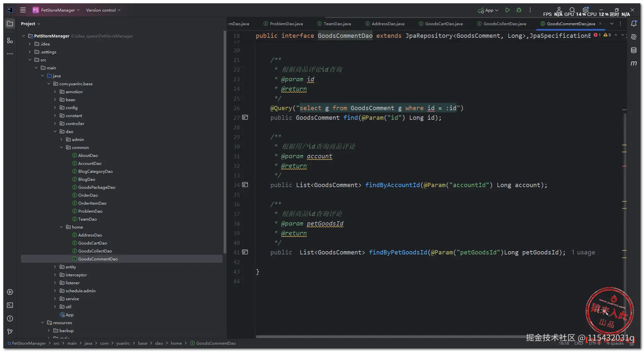
Task: Open the AI Assistant panel
Action: click(x=634, y=37)
